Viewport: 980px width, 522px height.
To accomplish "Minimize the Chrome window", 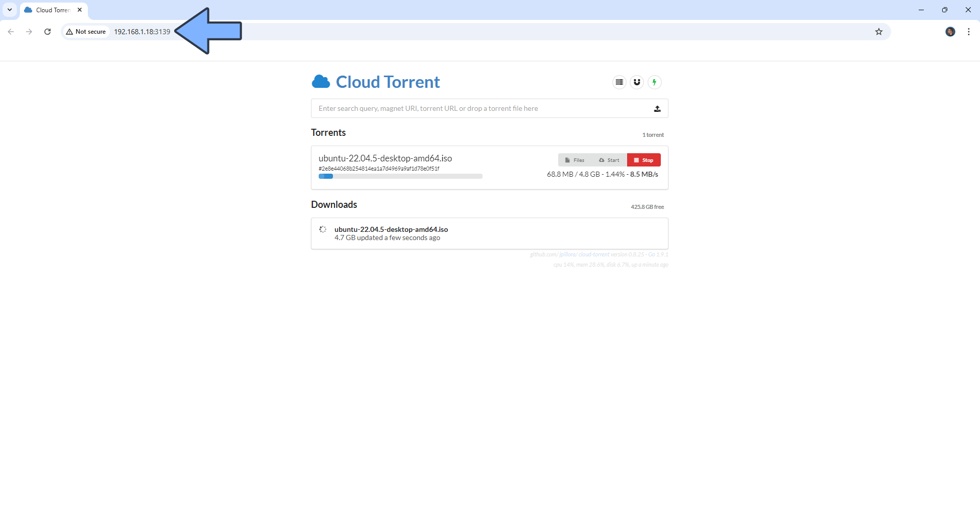I will [921, 10].
